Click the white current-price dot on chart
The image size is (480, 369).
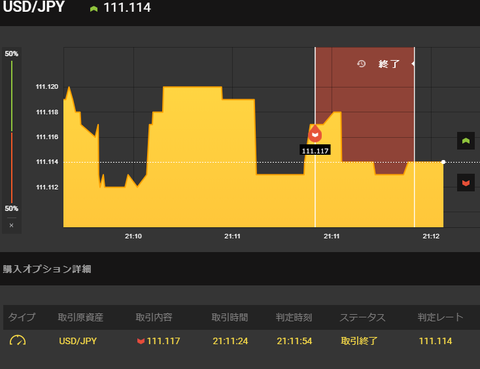443,162
